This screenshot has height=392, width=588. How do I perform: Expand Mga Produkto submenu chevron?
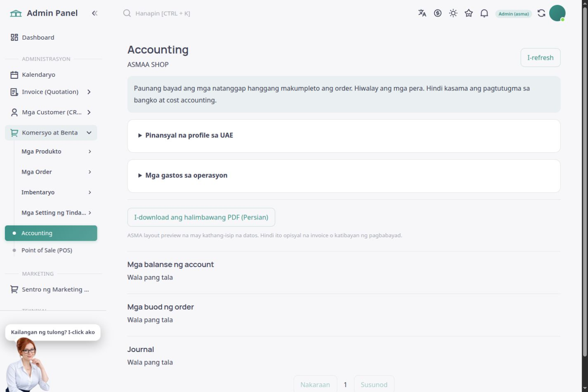(x=90, y=151)
